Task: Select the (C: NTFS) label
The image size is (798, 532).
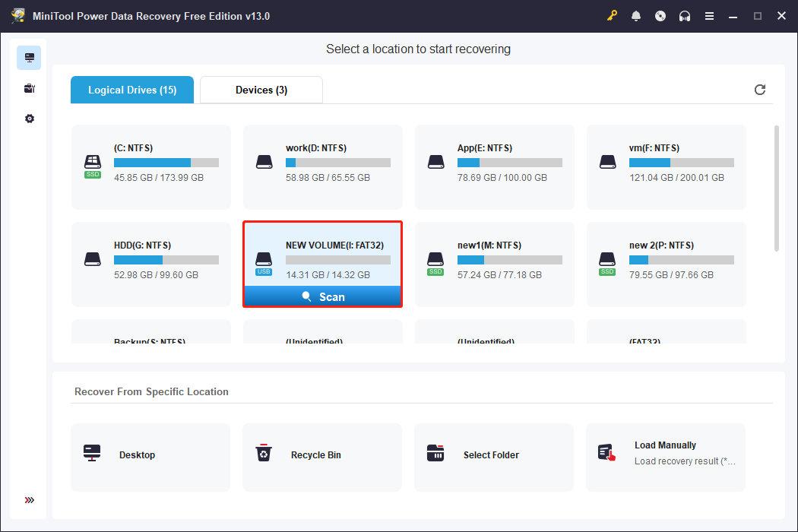Action: 133,148
